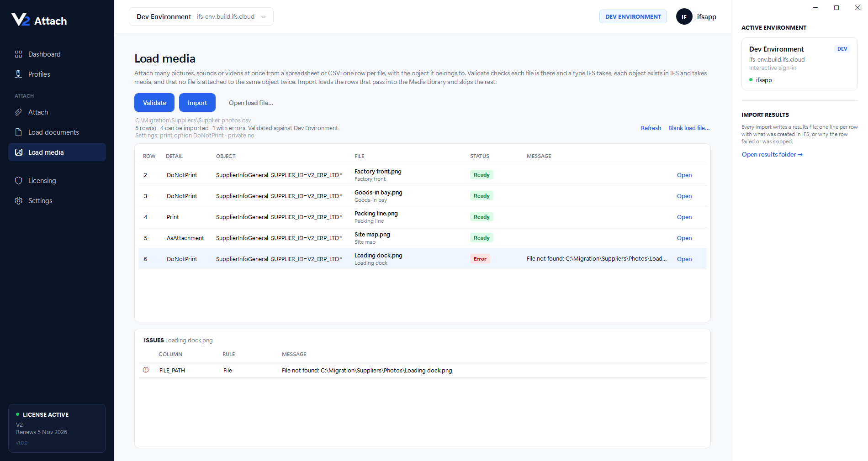Click the FILE_PATH column cell
868x461 pixels.
[x=172, y=371]
